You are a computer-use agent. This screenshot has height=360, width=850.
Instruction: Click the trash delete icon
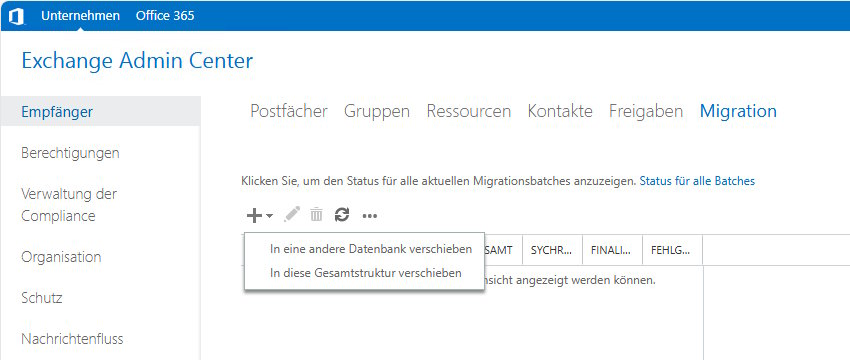click(x=316, y=215)
